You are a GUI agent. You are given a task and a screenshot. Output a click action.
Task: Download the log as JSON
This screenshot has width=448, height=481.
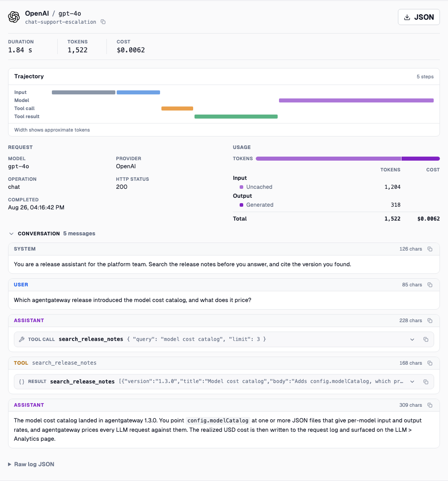pyautogui.click(x=418, y=17)
